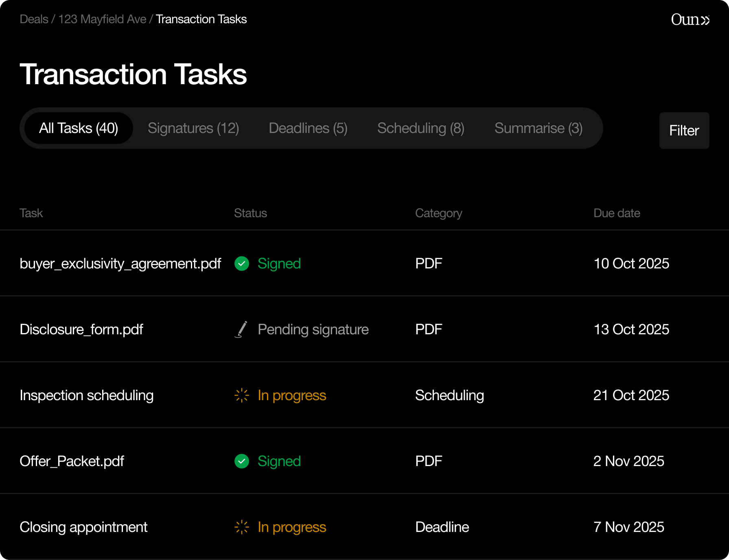Open the Disclosure_form.pdf row
This screenshot has height=560, width=729.
point(81,329)
